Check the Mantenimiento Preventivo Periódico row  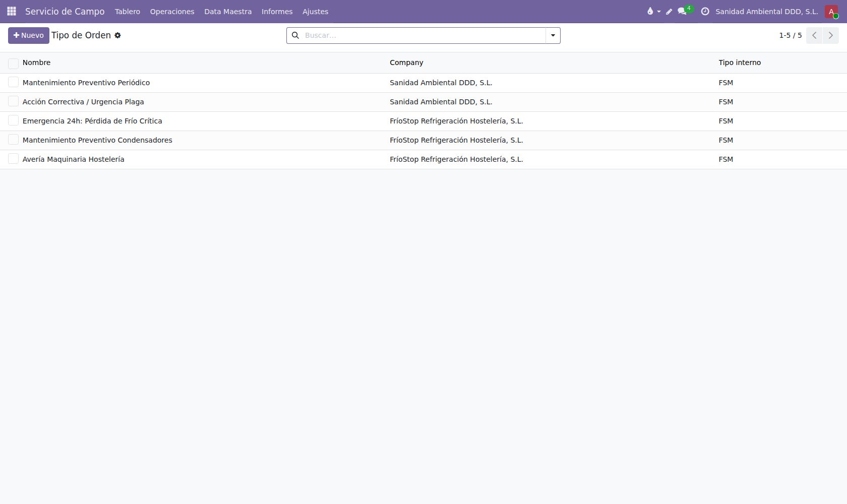coord(13,82)
